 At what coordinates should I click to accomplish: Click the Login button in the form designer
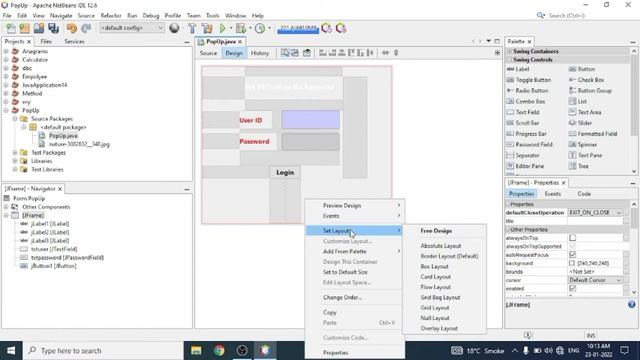click(x=285, y=172)
